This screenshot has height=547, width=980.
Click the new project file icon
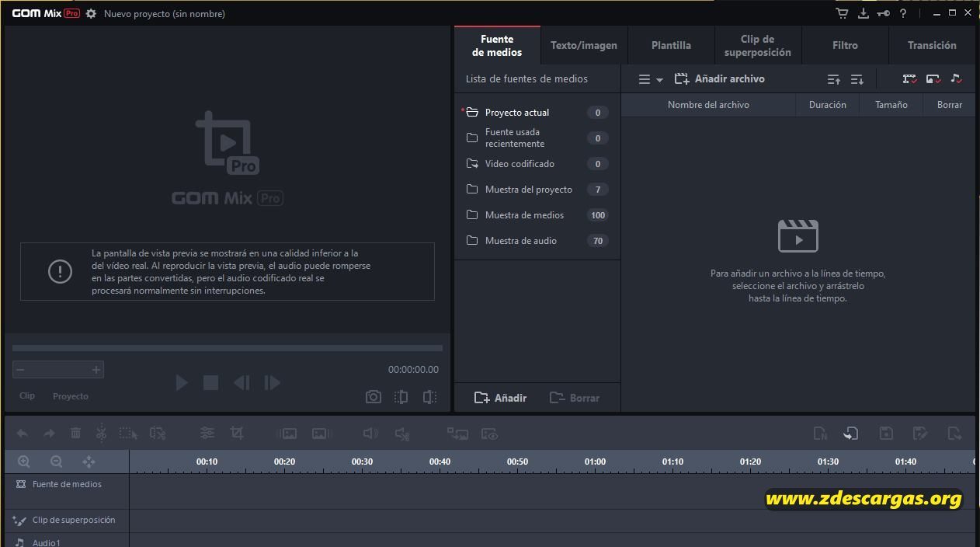coord(820,434)
